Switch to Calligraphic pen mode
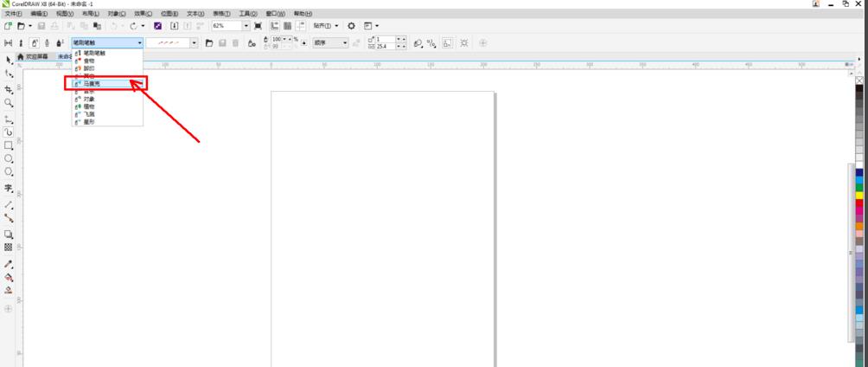Image resolution: width=868 pixels, height=367 pixels. pyautogui.click(x=47, y=42)
